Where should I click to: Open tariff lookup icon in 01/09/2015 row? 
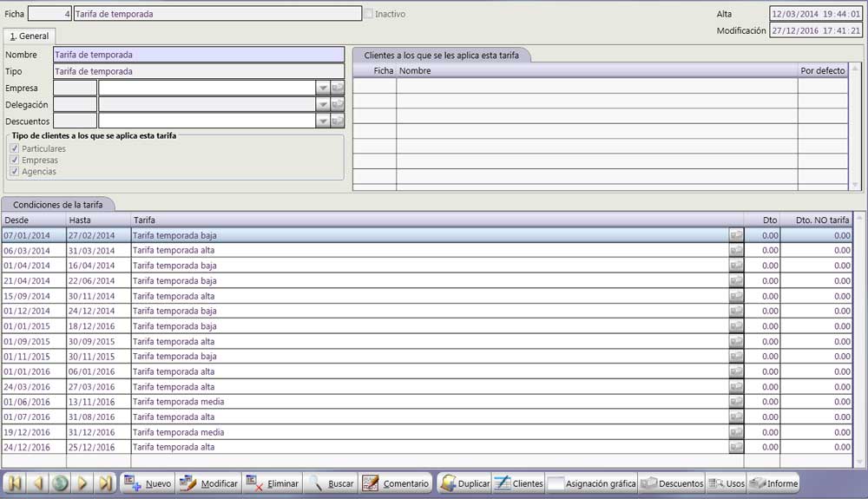tap(736, 341)
